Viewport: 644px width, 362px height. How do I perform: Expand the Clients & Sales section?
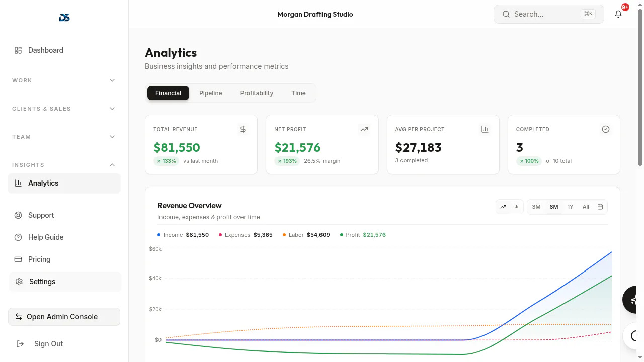(64, 109)
